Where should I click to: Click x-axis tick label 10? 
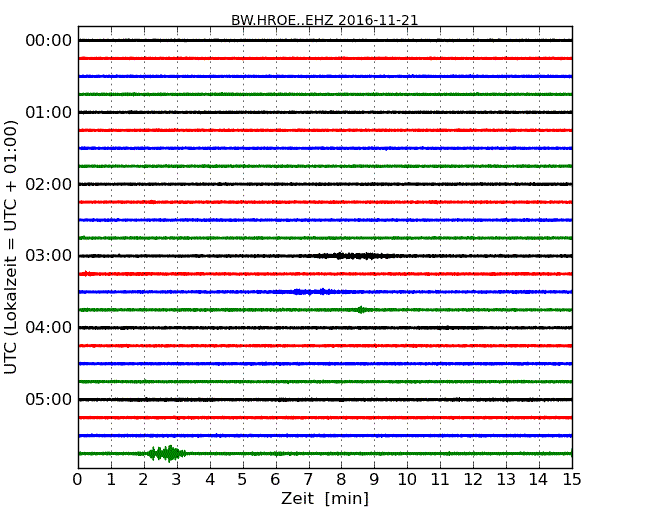[x=407, y=480]
